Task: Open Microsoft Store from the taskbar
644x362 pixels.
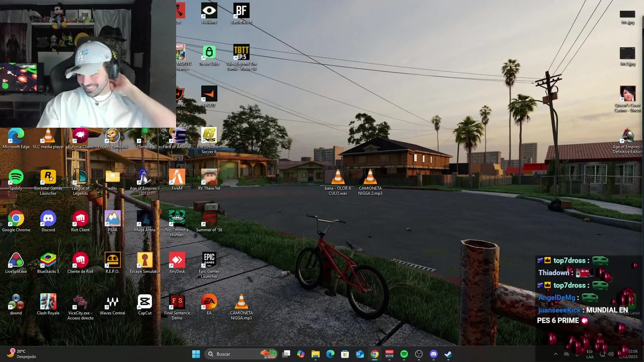Action: click(x=345, y=354)
